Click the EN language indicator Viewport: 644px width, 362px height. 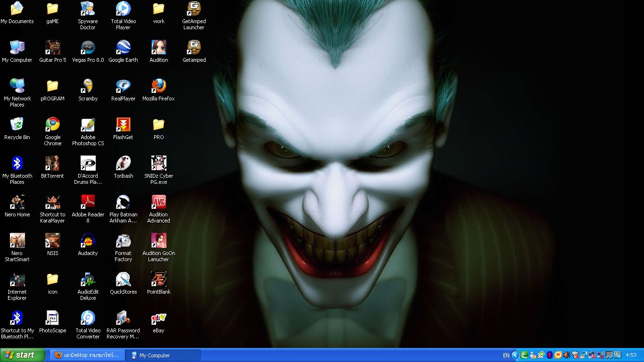(506, 355)
